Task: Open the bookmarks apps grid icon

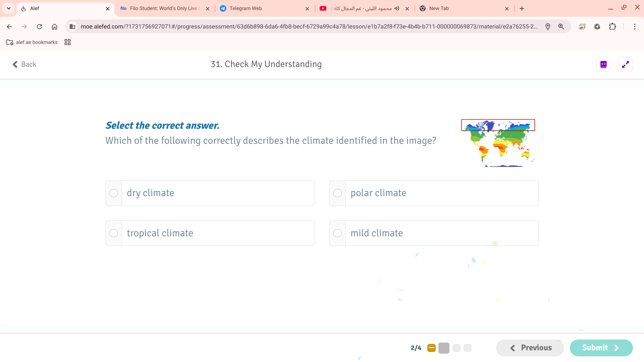Action: 67,42
